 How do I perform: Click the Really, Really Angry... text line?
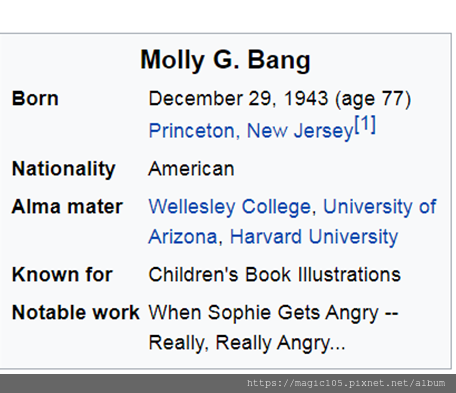point(247,343)
